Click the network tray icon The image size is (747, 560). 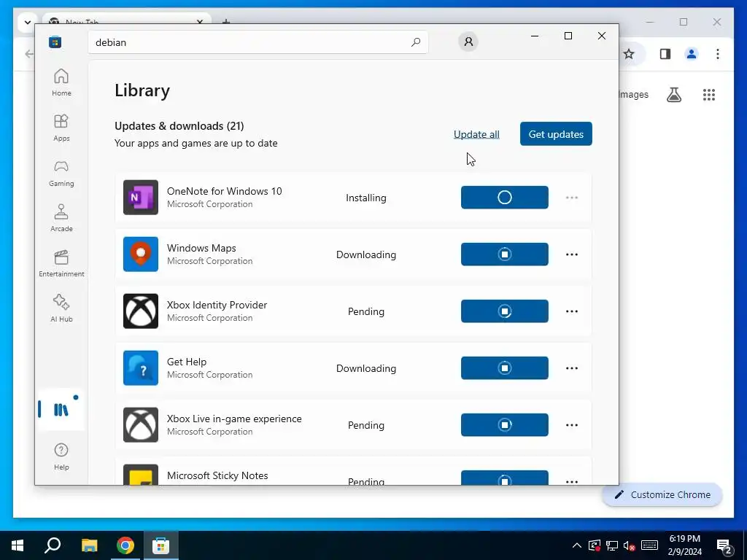coord(612,545)
